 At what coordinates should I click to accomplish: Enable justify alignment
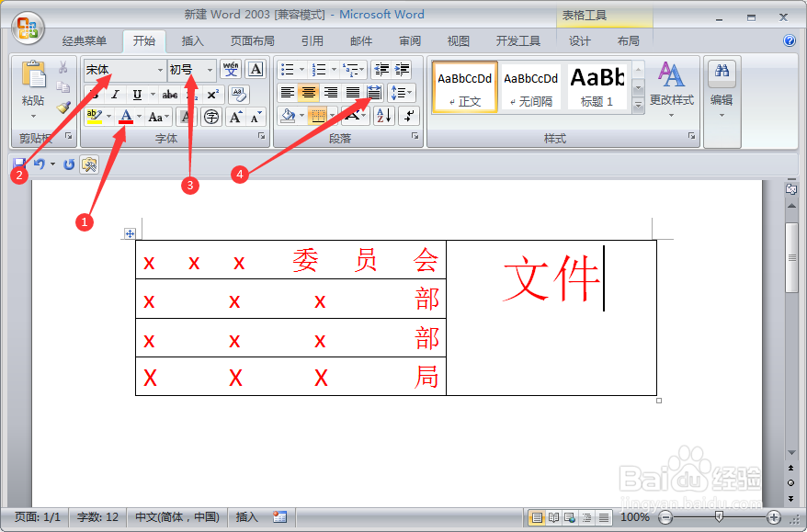point(351,92)
